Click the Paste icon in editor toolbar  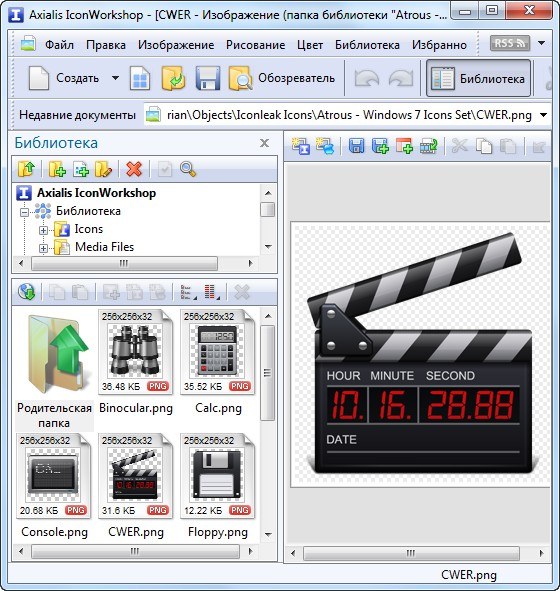coord(508,146)
